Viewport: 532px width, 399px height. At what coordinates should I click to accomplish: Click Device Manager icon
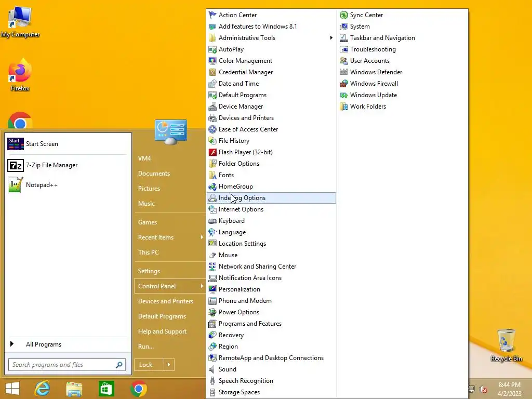(212, 107)
